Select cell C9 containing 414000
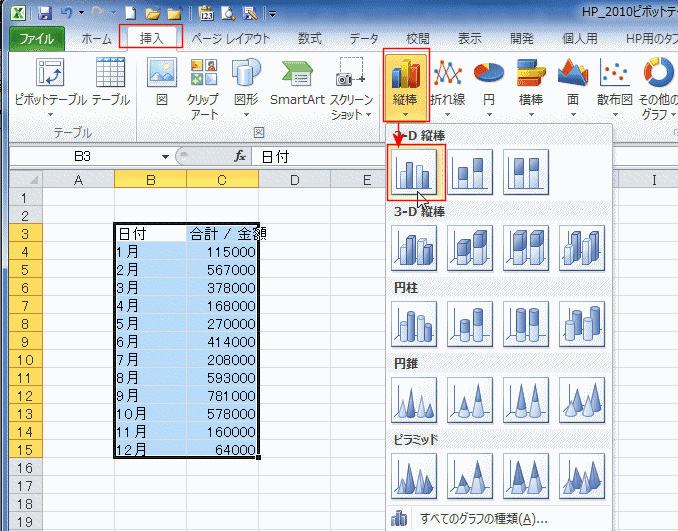 click(x=222, y=342)
